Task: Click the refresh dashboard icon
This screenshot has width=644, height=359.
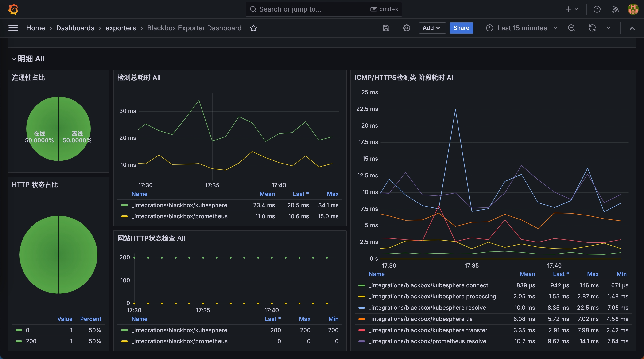Action: [x=592, y=28]
